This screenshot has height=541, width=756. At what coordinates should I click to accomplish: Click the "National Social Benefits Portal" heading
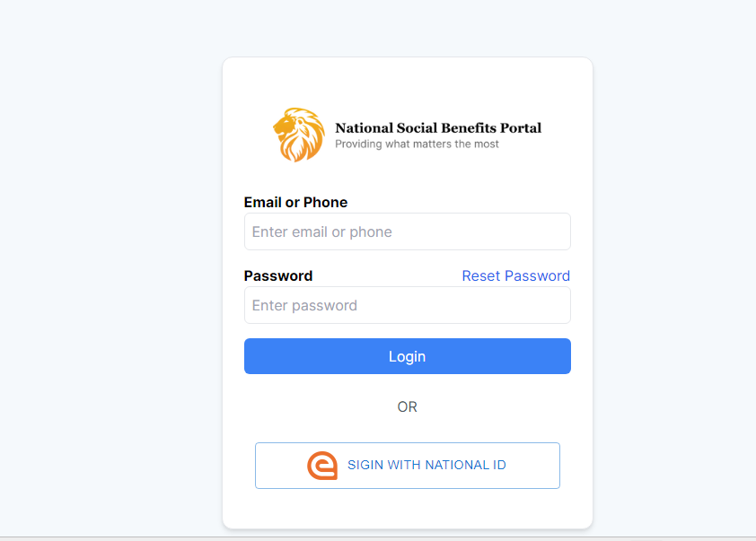[438, 128]
